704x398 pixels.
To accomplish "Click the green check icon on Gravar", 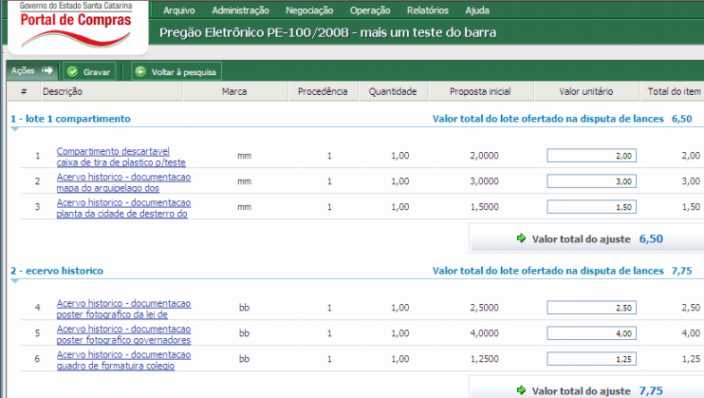I will tap(72, 71).
